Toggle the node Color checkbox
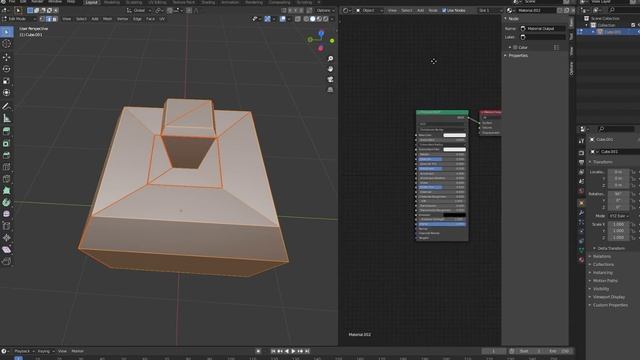This screenshot has height=360, width=640. pyautogui.click(x=516, y=47)
